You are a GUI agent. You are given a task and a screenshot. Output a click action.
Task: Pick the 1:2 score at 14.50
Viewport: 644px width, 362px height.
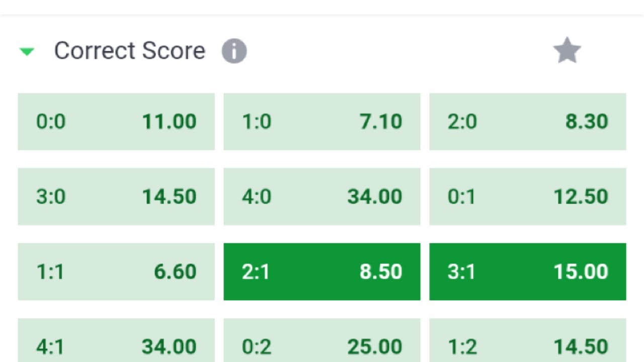tap(527, 344)
